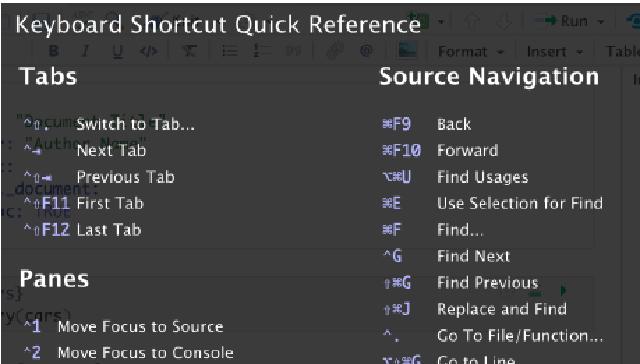The image size is (640, 364).
Task: Click the dimmed Bold icon in the editor toolbar
Action: (x=53, y=51)
